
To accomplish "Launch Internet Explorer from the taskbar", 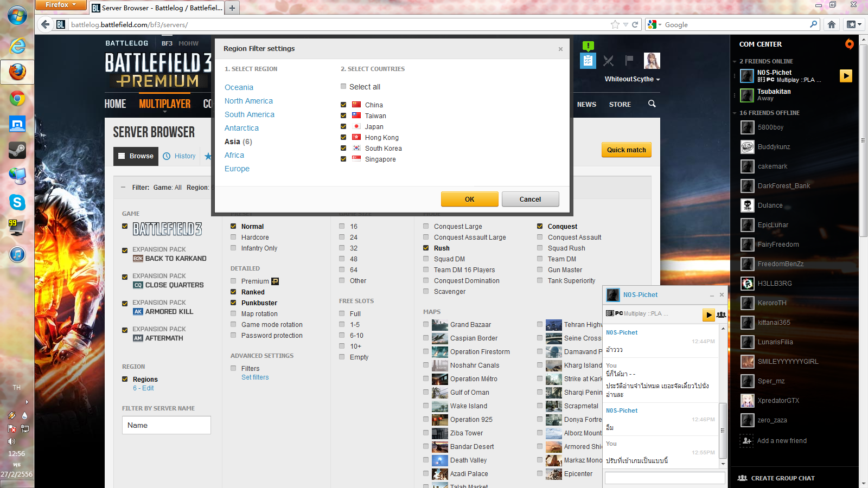I will click(x=17, y=46).
